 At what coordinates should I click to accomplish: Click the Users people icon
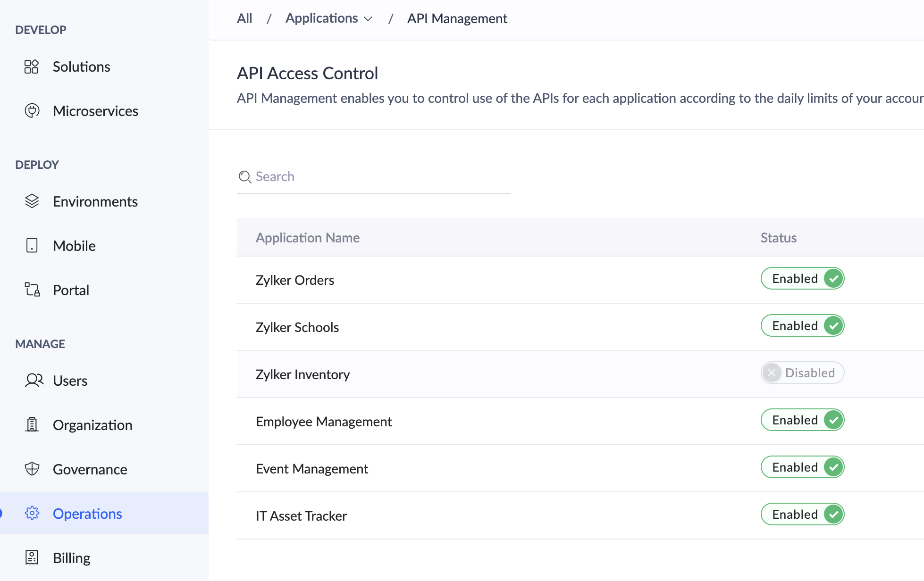click(34, 381)
